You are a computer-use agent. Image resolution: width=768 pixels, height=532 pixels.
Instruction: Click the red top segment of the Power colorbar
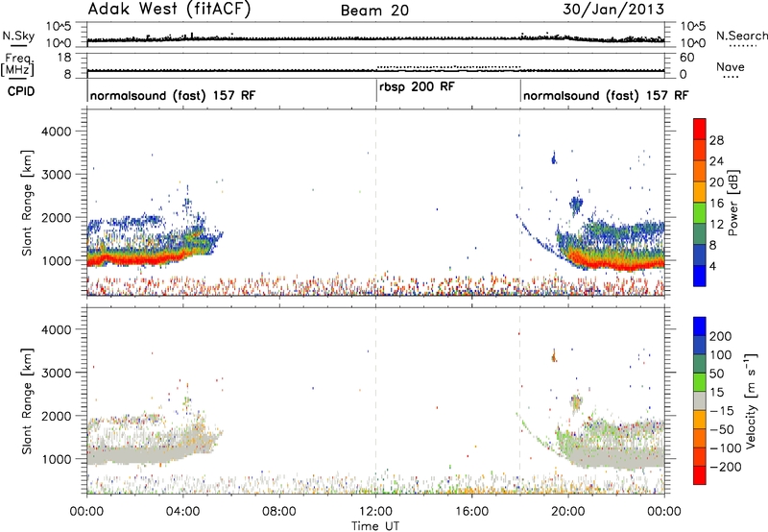(x=700, y=130)
